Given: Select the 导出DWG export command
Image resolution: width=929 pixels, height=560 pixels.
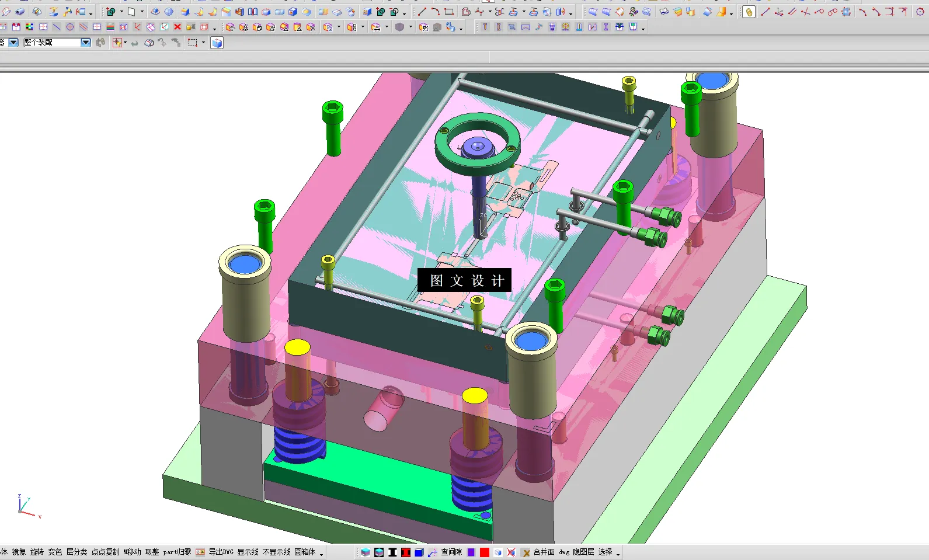Looking at the screenshot, I should [x=221, y=552].
